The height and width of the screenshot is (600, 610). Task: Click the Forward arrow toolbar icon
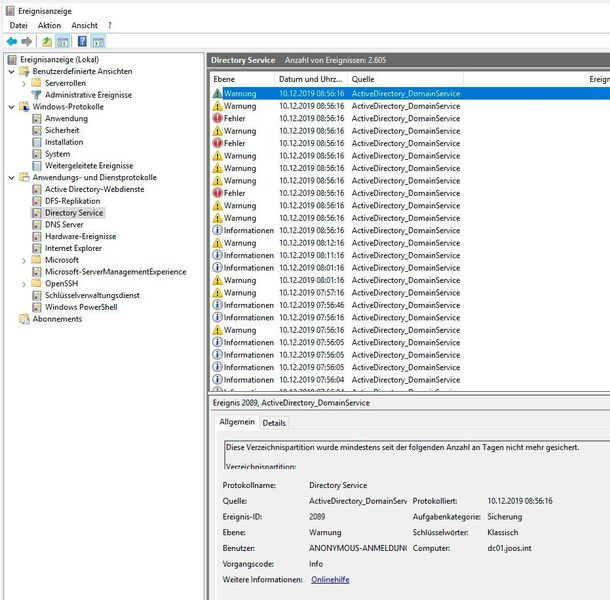pyautogui.click(x=27, y=41)
